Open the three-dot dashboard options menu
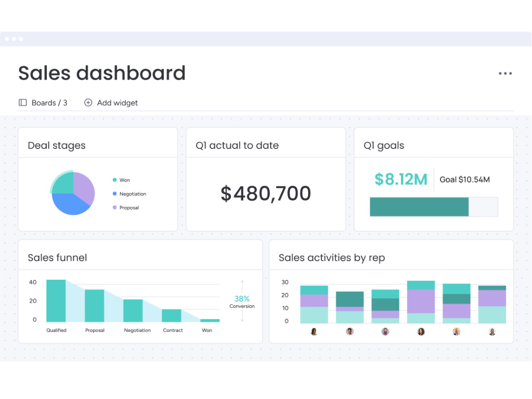This screenshot has height=399, width=532. pyautogui.click(x=505, y=73)
